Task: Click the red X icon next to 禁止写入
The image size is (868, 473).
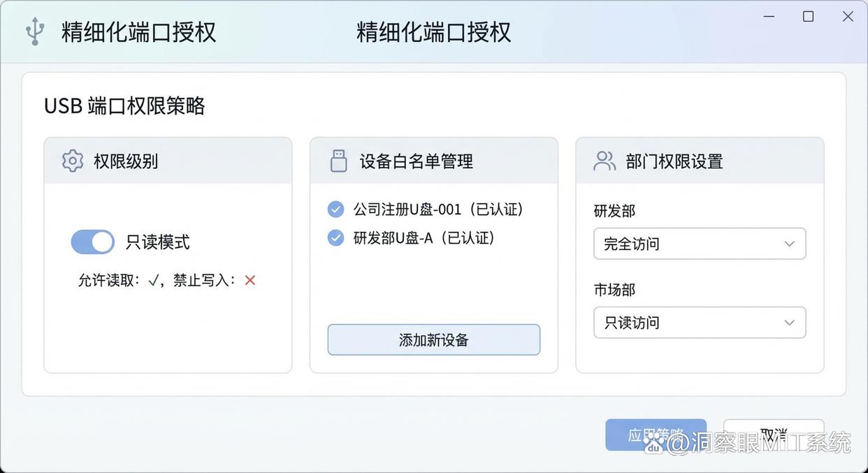Action: point(249,280)
